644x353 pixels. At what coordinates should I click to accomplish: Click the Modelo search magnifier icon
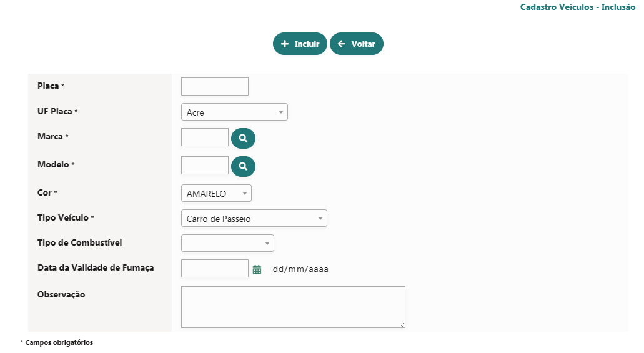[243, 166]
